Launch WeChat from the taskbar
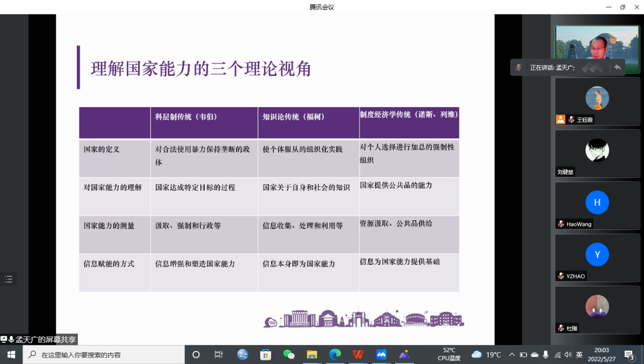 click(x=289, y=355)
